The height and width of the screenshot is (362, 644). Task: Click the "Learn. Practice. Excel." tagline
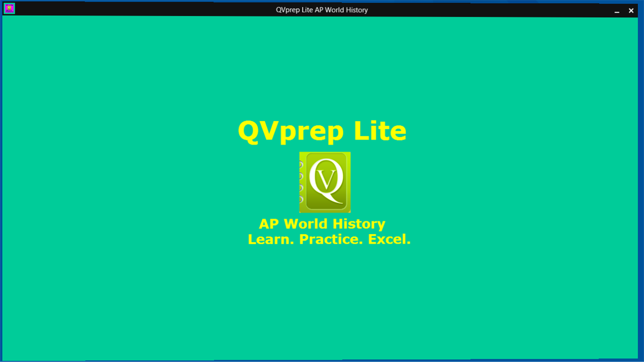329,239
